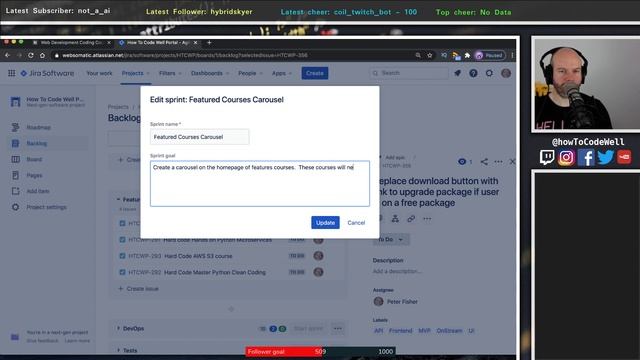Click the browser home icon
The height and width of the screenshot is (360, 640).
coord(42,55)
